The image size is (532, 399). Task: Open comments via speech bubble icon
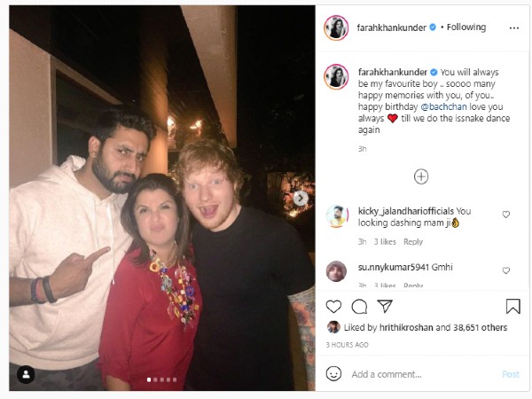point(359,306)
